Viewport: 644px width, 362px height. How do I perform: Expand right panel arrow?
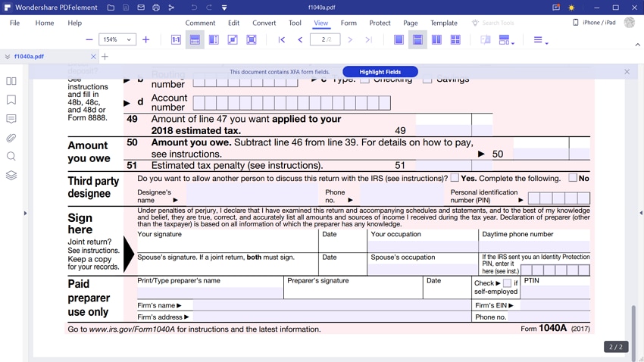pos(641,213)
